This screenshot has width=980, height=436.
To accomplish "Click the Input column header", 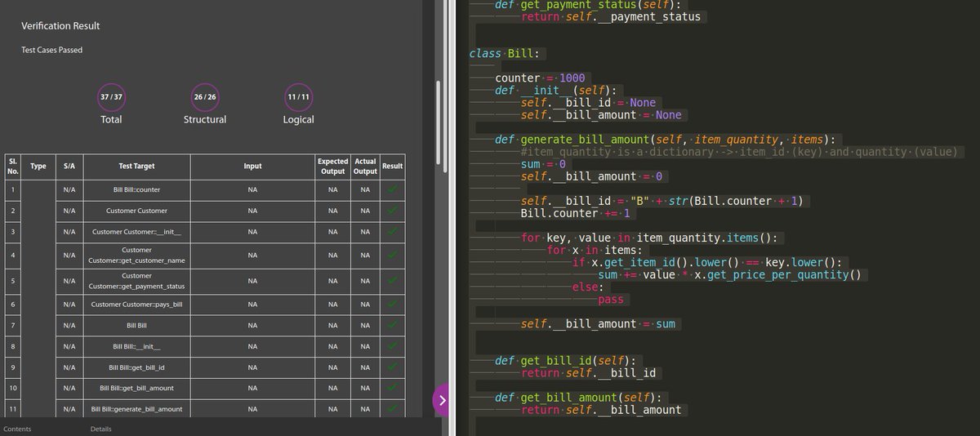I will coord(253,166).
